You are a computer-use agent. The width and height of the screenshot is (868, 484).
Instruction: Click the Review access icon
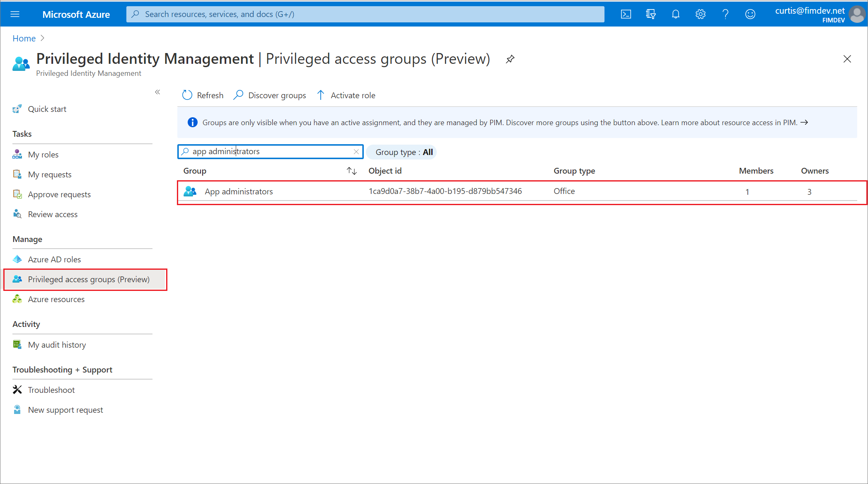click(17, 214)
